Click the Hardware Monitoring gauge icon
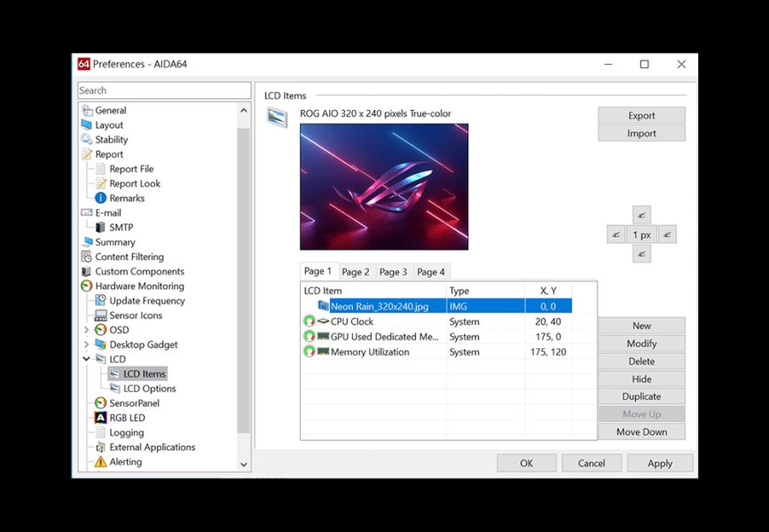Image resolution: width=769 pixels, height=532 pixels. 87,286
